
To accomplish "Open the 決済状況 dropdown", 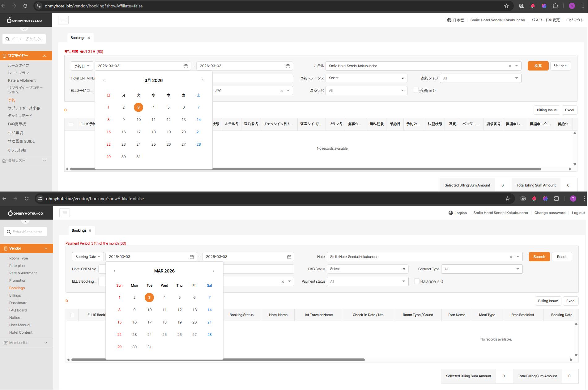I will pos(366,91).
